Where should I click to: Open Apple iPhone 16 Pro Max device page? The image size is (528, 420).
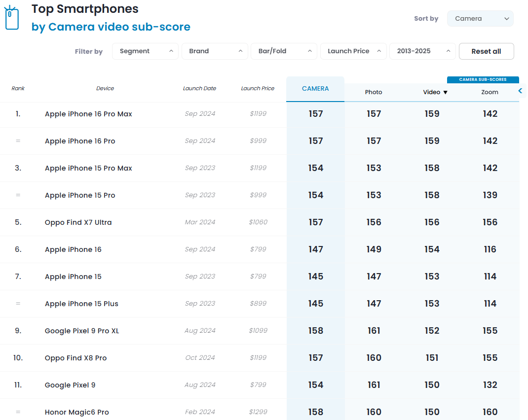[88, 114]
